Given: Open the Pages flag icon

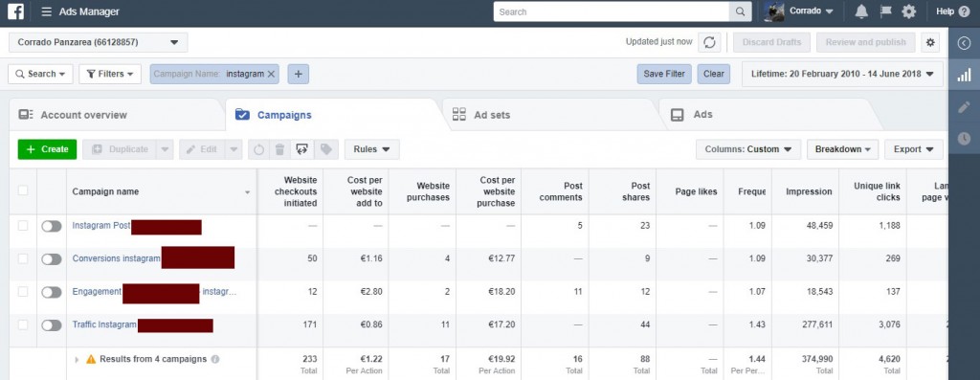Looking at the screenshot, I should click(885, 11).
